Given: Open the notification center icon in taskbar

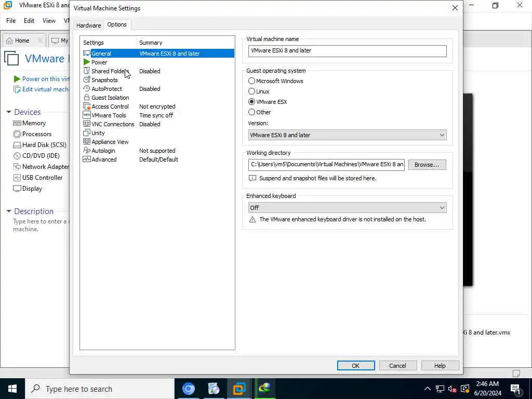Looking at the screenshot, I should coord(515,389).
